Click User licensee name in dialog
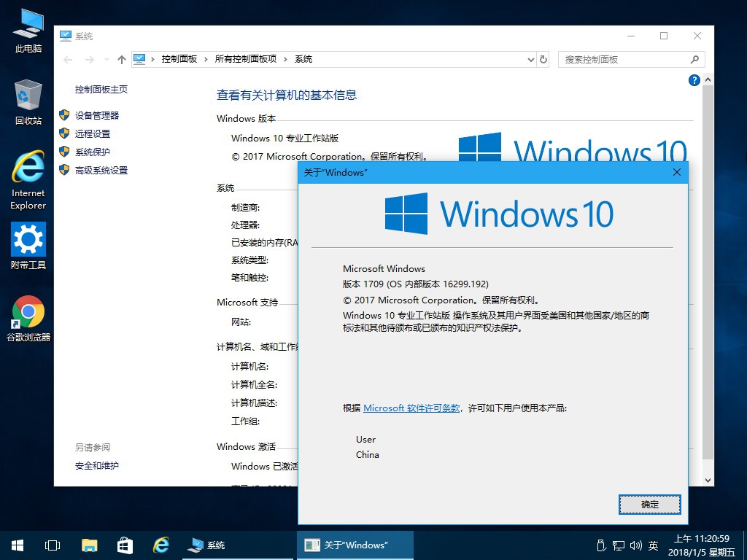This screenshot has width=747, height=560. [x=366, y=440]
